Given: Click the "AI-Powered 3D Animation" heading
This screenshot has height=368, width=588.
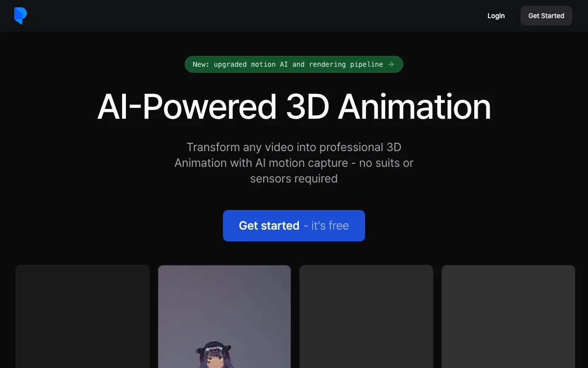Looking at the screenshot, I should pyautogui.click(x=294, y=106).
